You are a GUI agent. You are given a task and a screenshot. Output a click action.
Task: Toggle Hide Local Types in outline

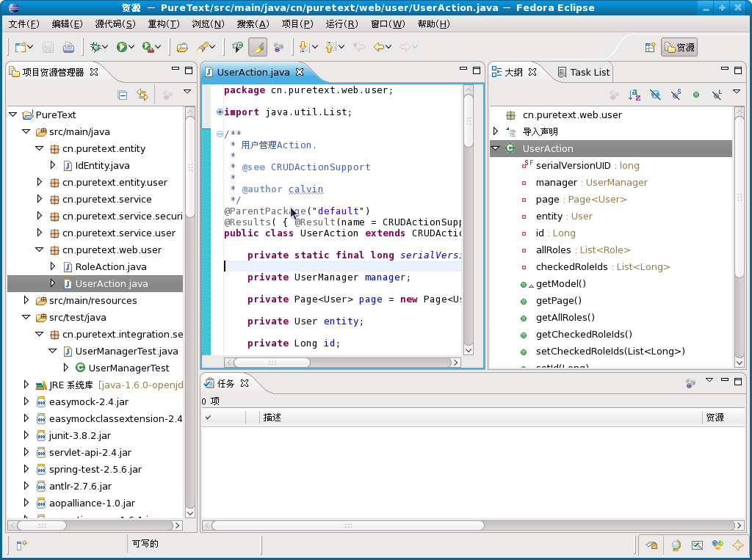tap(717, 95)
